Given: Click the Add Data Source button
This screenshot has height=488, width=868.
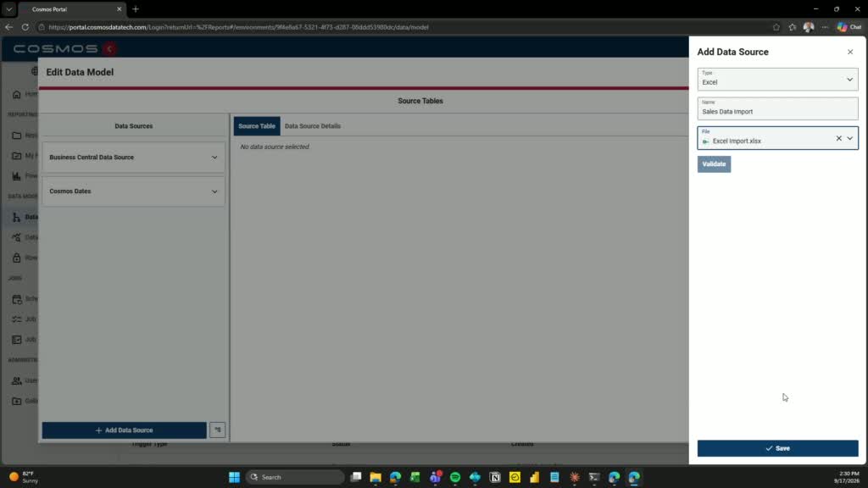Looking at the screenshot, I should point(124,430).
